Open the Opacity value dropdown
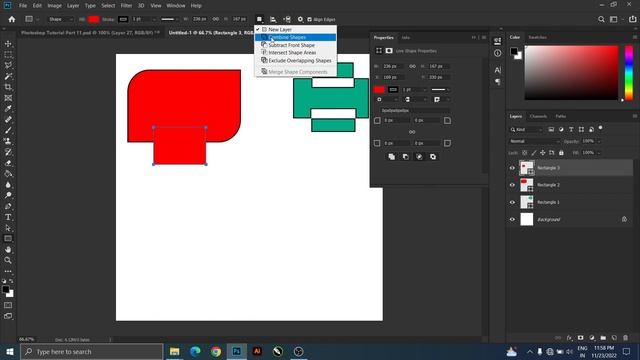Viewport: 640px width, 360px height. (x=599, y=141)
